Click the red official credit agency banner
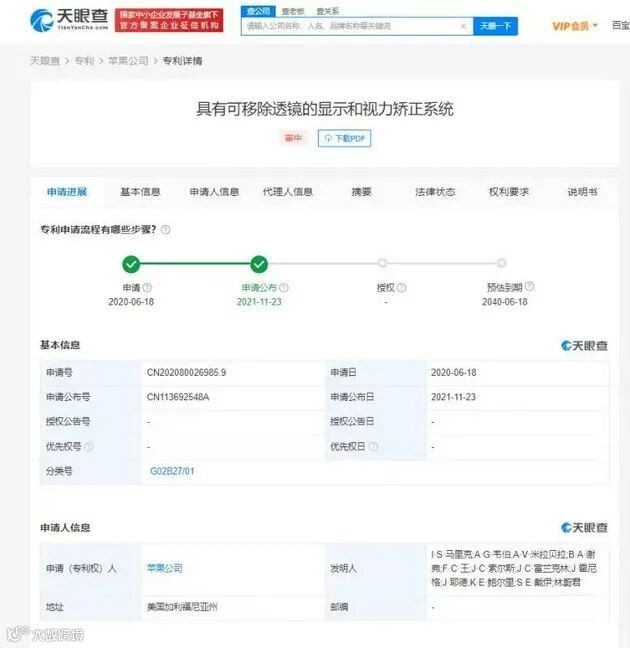This screenshot has width=630, height=648. click(169, 20)
